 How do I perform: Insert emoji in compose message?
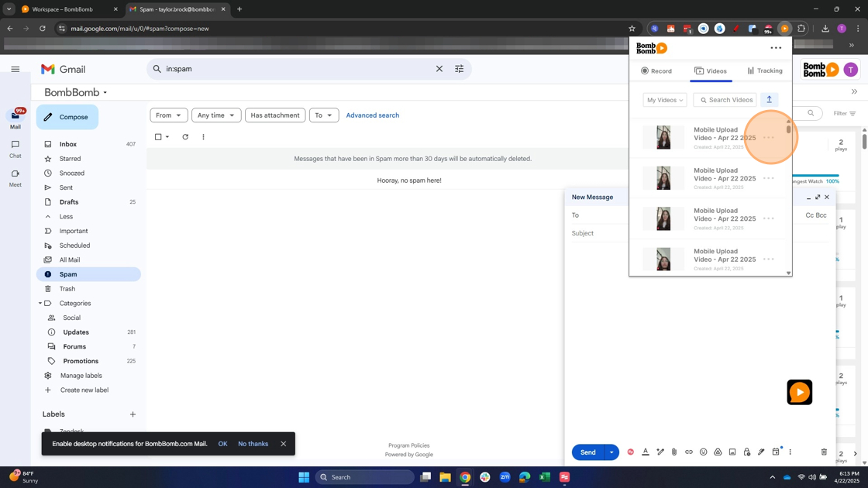(703, 452)
